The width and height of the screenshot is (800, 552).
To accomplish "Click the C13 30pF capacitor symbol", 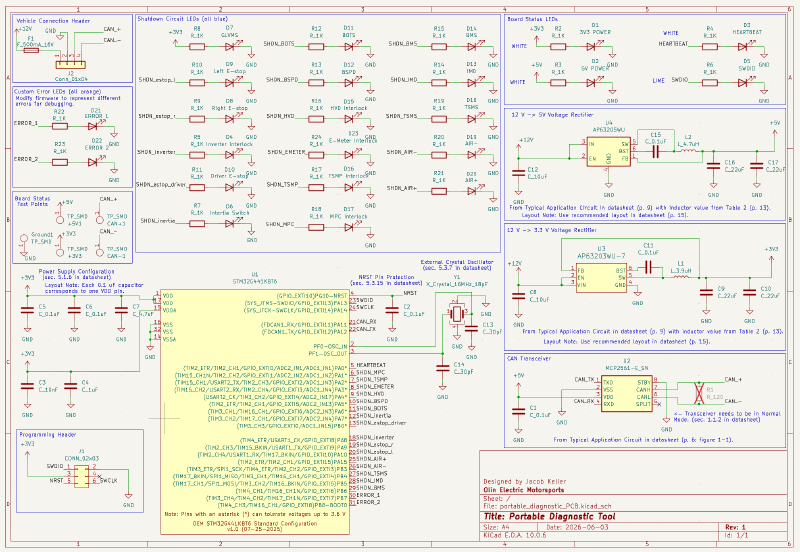I will 471,328.
